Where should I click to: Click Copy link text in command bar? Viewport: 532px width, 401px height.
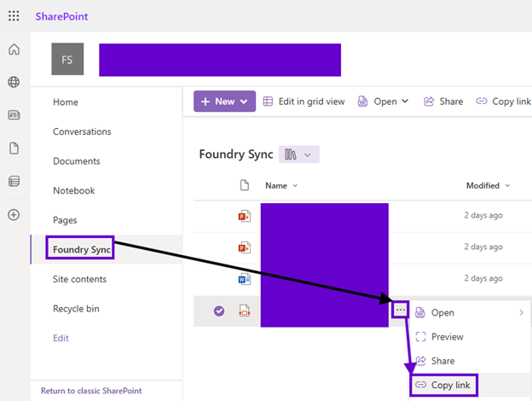512,102
